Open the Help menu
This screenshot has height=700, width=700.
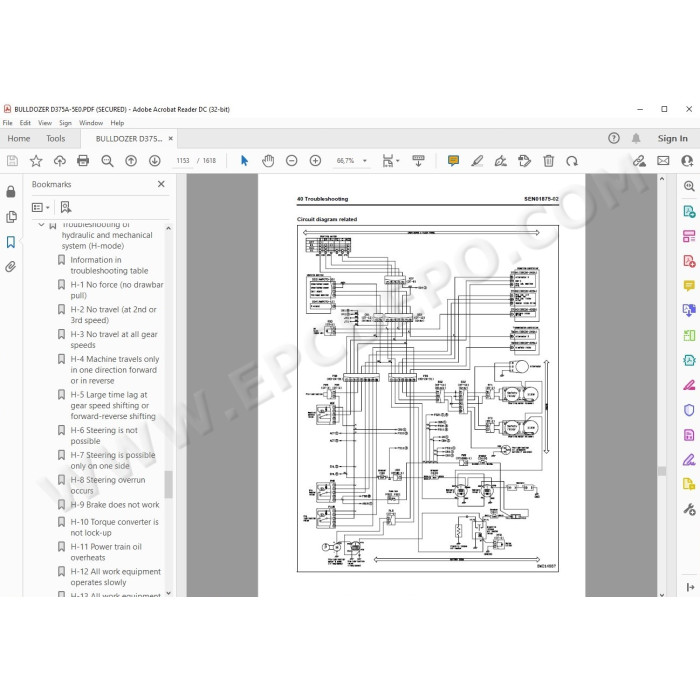coord(117,123)
